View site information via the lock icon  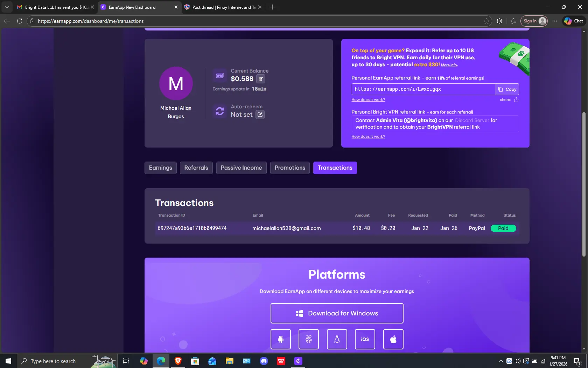pos(32,21)
